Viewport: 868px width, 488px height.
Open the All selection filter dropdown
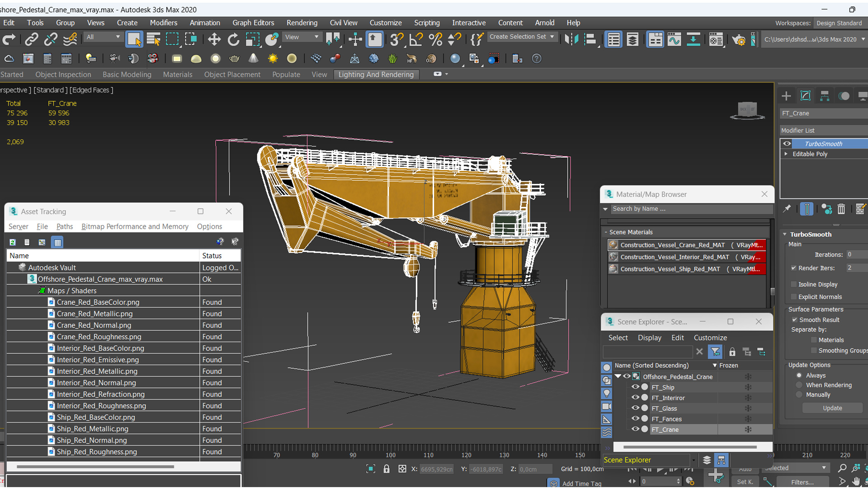pyautogui.click(x=104, y=37)
